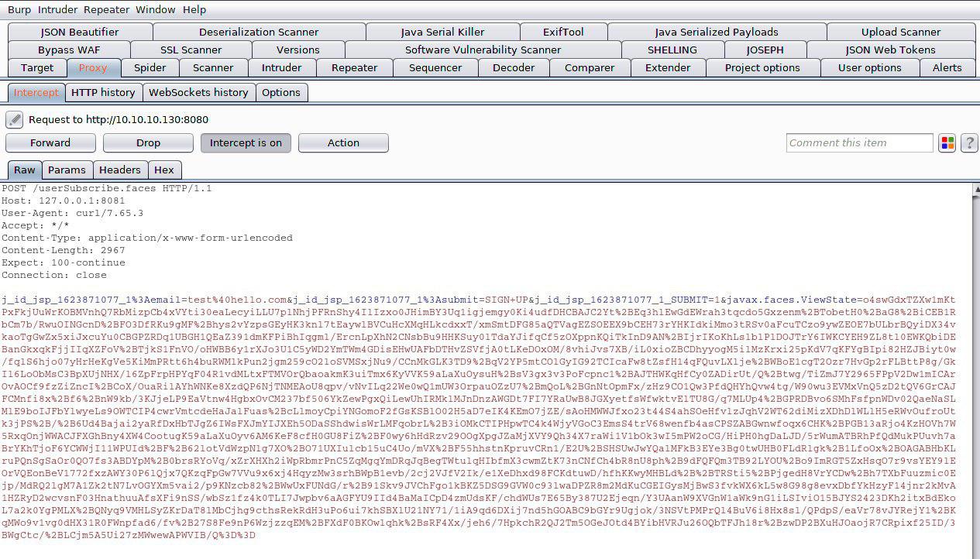980x559 pixels.
Task: Switch to the Hex request view tab
Action: tap(164, 170)
